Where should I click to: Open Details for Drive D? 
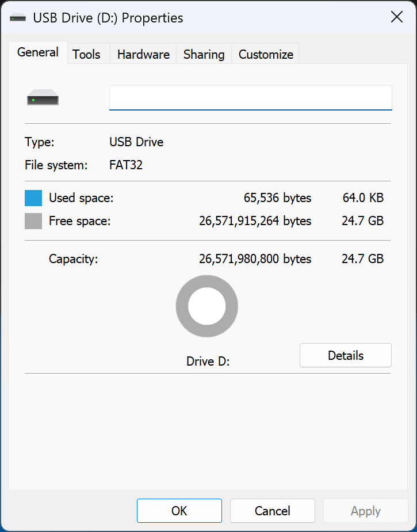click(345, 355)
